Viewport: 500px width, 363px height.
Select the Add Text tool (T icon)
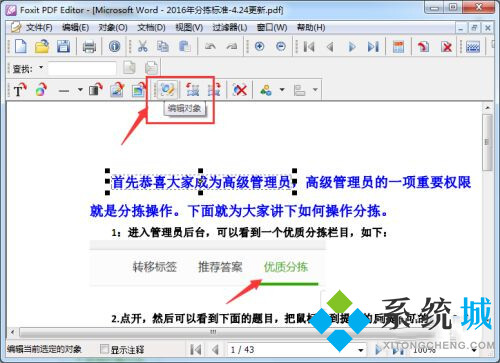click(x=20, y=90)
